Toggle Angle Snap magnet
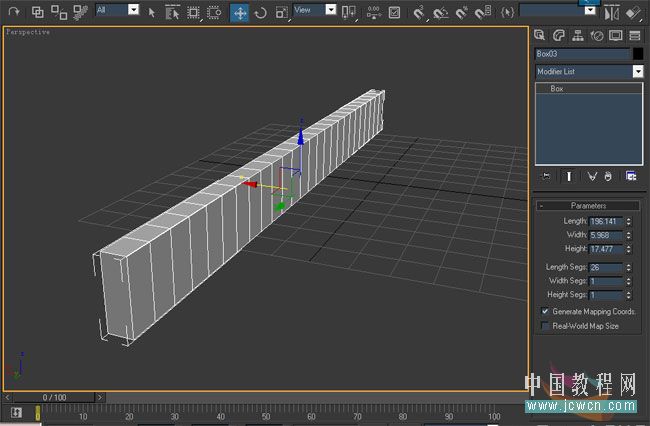 click(x=441, y=13)
